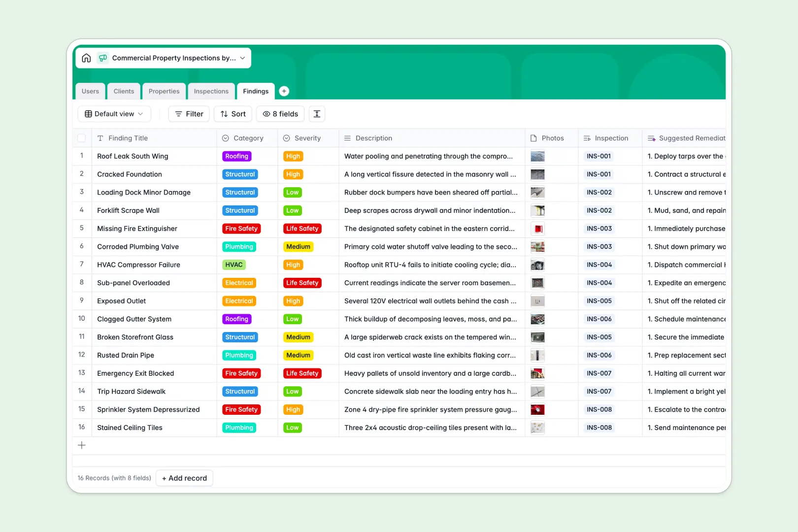Open the Sort options
Image resolution: width=798 pixels, height=532 pixels.
(233, 114)
